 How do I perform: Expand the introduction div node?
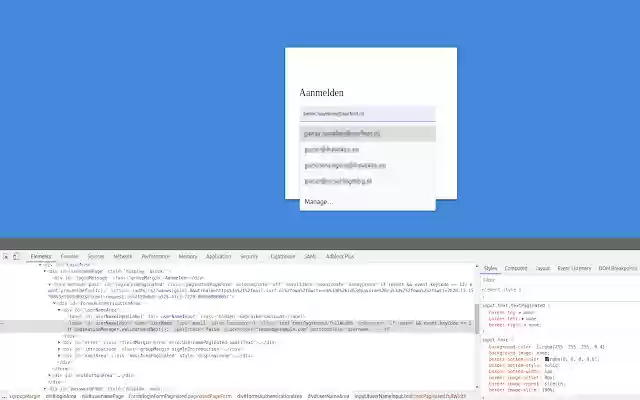(x=59, y=349)
